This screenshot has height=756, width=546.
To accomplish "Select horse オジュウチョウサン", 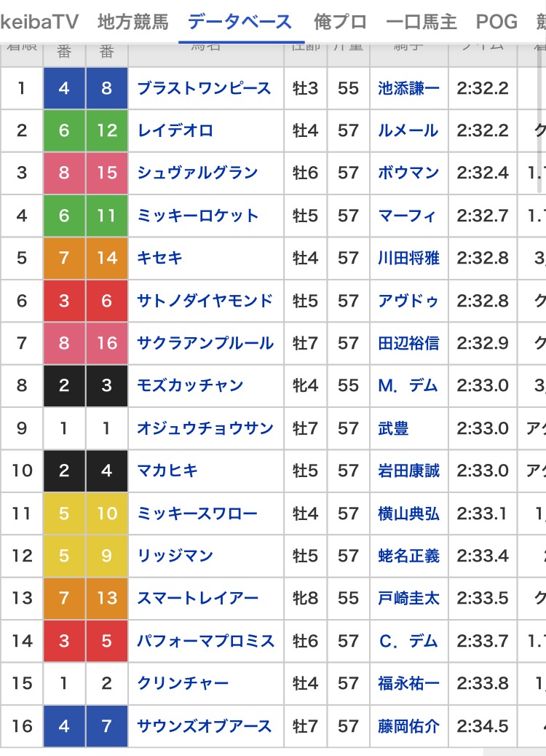I will [205, 428].
